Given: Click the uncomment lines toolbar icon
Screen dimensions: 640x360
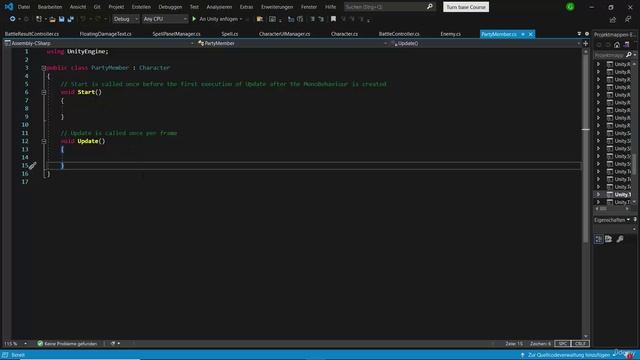Looking at the screenshot, I should point(321,19).
